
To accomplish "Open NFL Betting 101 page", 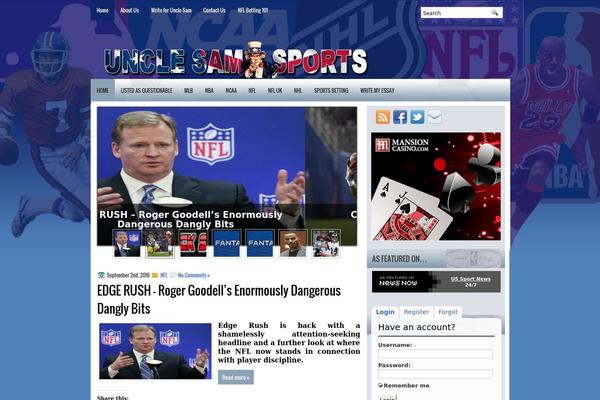I will click(253, 10).
